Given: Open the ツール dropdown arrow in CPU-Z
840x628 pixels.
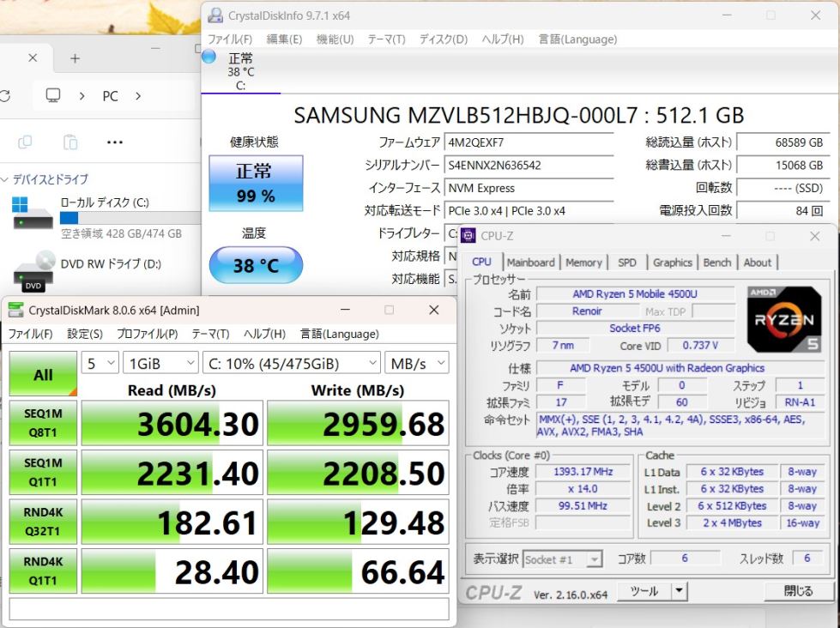Looking at the screenshot, I should click(x=679, y=591).
